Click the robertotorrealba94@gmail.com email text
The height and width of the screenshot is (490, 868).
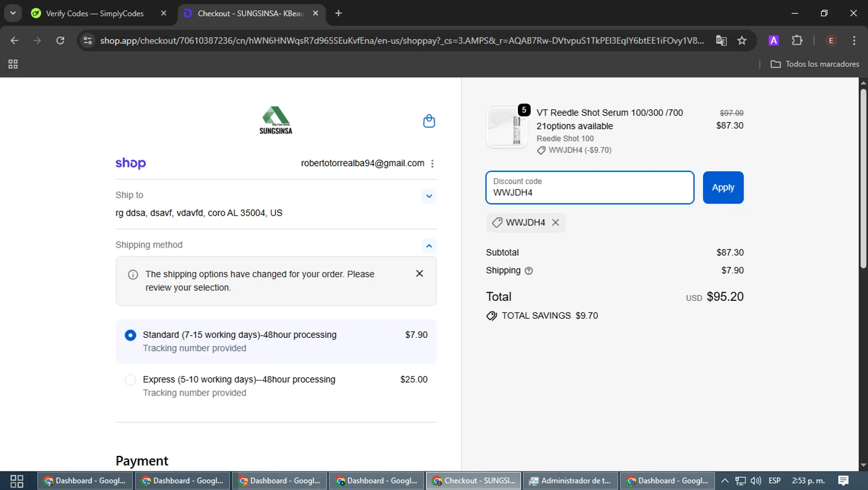tap(362, 164)
